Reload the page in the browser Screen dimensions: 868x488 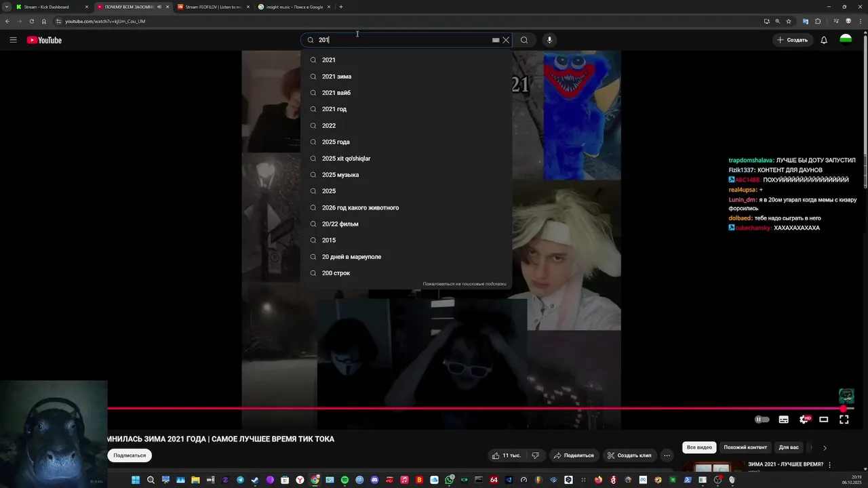pyautogui.click(x=31, y=21)
